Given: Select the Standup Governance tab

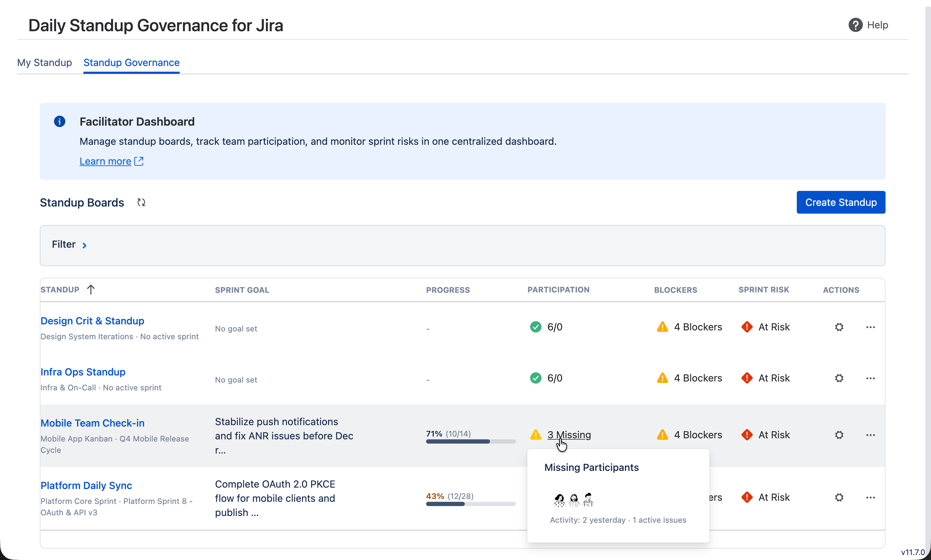Looking at the screenshot, I should 131,63.
